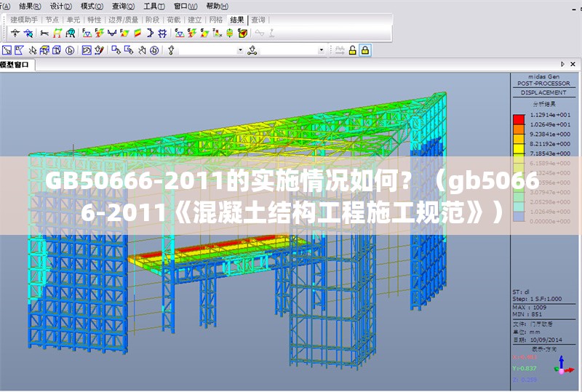Image resolution: width=582 pixels, height=392 pixels.
Task: Toggle the highlighted closed padlock icon
Action: tap(365, 50)
